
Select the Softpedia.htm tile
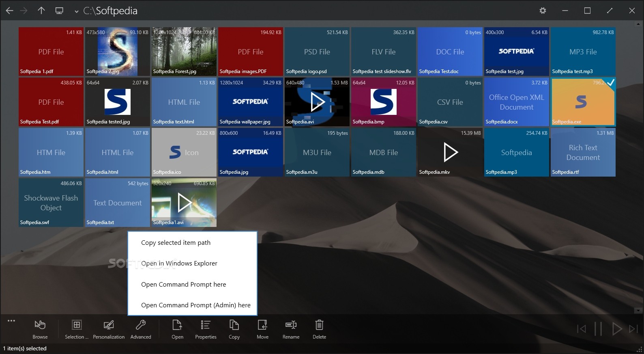point(51,152)
